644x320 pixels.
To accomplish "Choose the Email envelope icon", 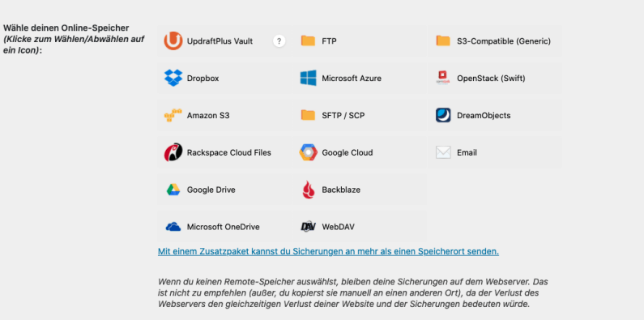I will pos(443,152).
